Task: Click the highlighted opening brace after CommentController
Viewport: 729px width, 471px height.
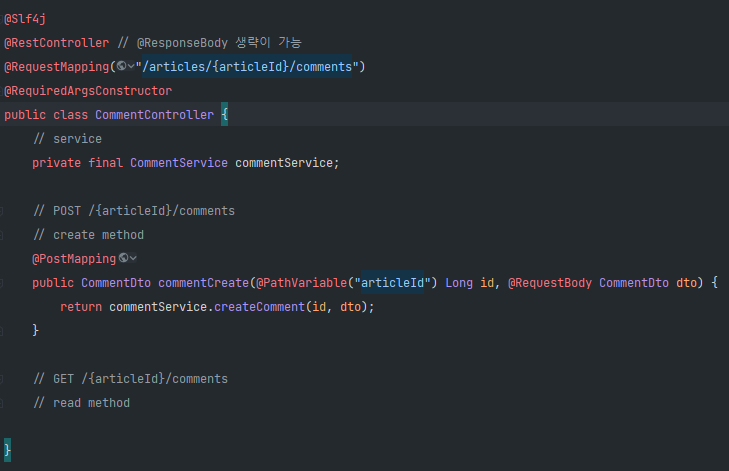Action: click(x=225, y=114)
